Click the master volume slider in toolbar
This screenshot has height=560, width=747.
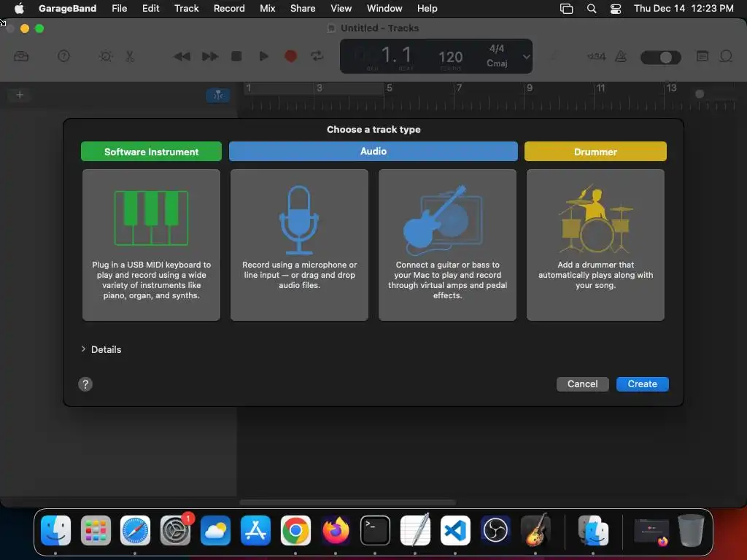point(661,57)
